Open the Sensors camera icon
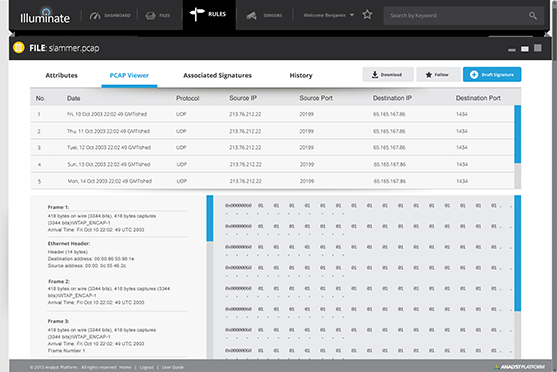The height and width of the screenshot is (372, 557). [x=252, y=16]
